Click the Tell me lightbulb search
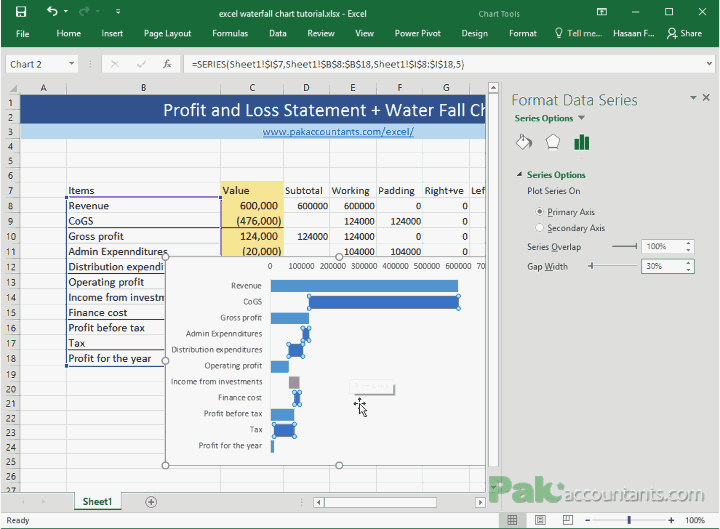The width and height of the screenshot is (720, 529). (578, 34)
